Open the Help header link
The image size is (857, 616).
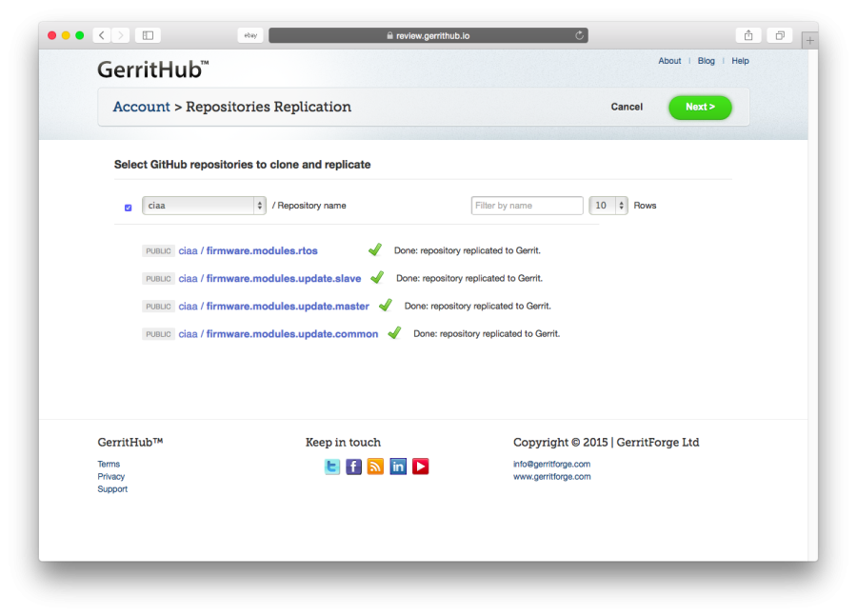pyautogui.click(x=740, y=61)
